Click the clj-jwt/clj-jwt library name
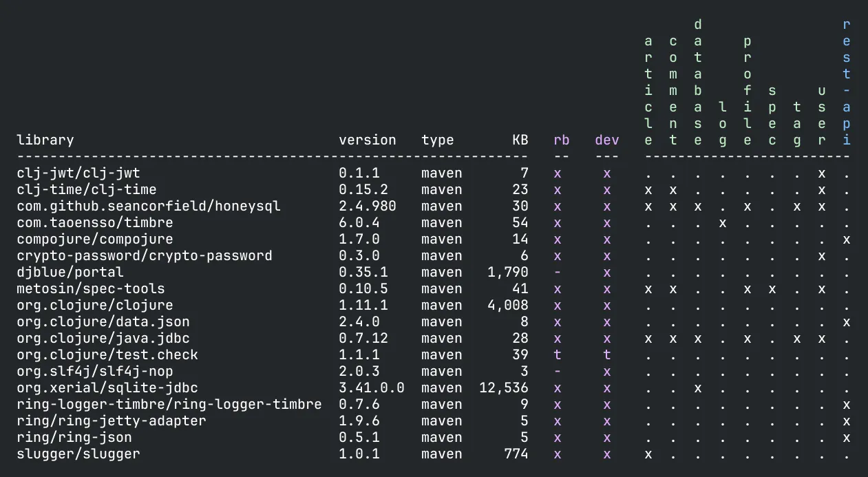The height and width of the screenshot is (477, 868). tap(78, 173)
